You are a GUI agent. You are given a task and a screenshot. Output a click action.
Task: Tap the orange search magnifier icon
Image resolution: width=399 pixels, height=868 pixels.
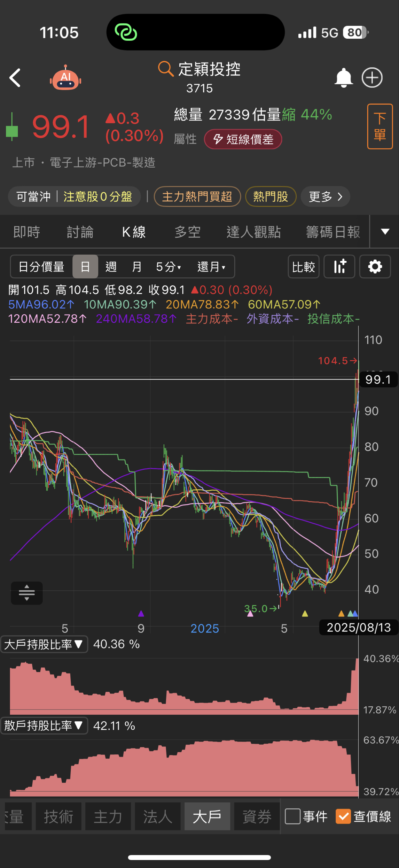pyautogui.click(x=165, y=69)
